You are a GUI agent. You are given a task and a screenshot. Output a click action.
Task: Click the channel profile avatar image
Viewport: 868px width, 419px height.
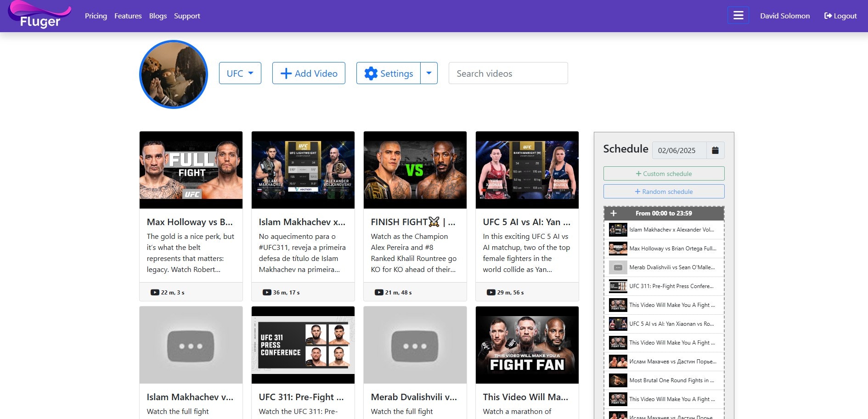pyautogui.click(x=174, y=74)
